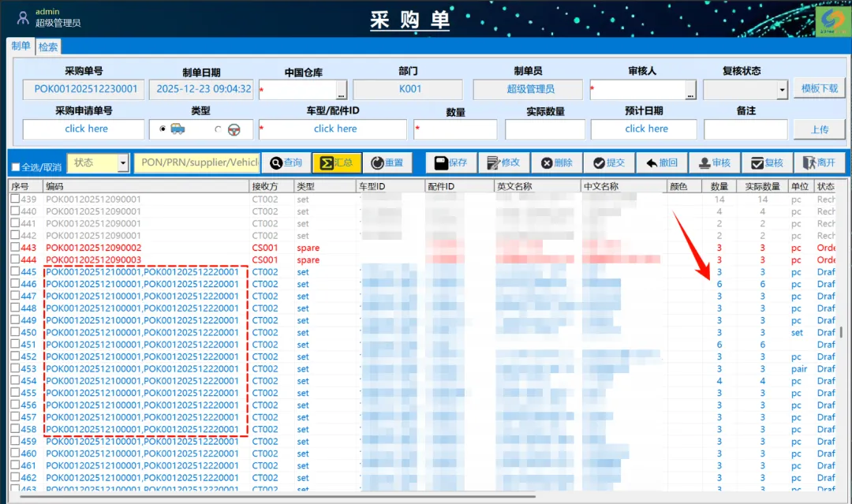Click the 审核 audit button
The height and width of the screenshot is (504, 852).
click(715, 162)
